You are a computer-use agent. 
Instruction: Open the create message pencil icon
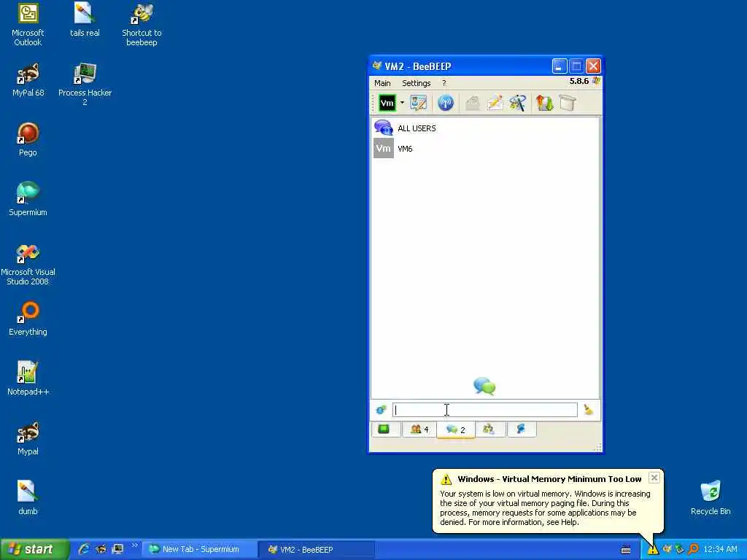(495, 103)
